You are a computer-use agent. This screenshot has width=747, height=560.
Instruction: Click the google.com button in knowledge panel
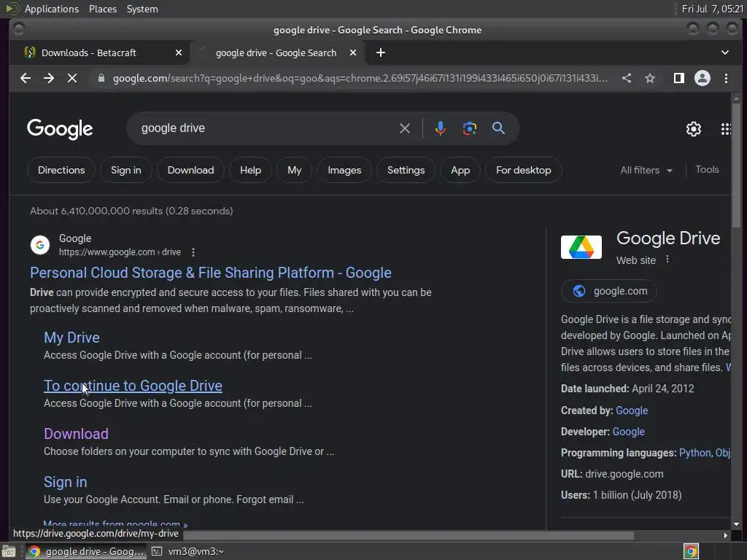(609, 291)
